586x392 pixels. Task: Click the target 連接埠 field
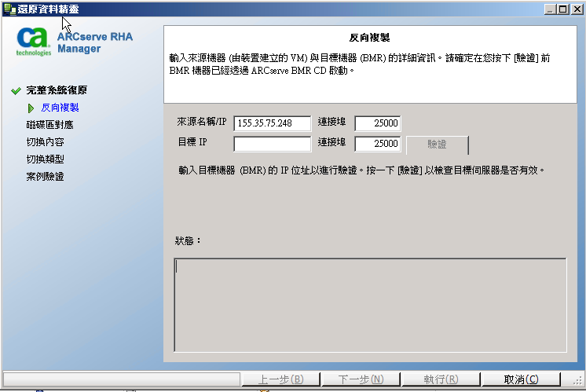click(x=378, y=144)
